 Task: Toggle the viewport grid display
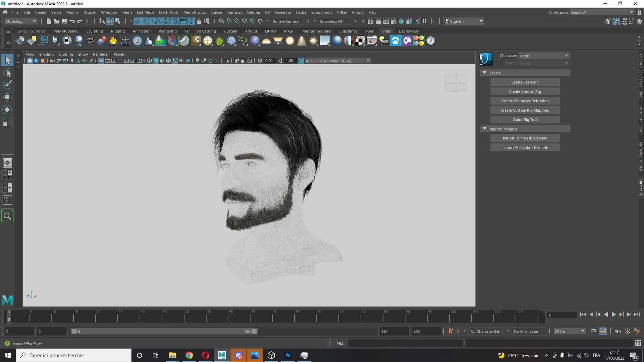click(x=101, y=61)
